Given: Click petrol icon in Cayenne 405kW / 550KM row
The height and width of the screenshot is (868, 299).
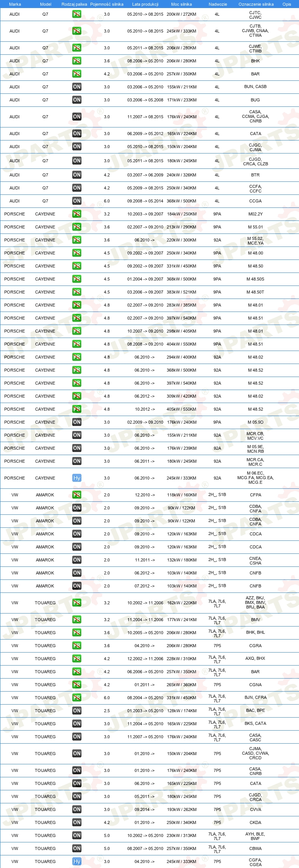Looking at the screenshot, I should point(77,409).
